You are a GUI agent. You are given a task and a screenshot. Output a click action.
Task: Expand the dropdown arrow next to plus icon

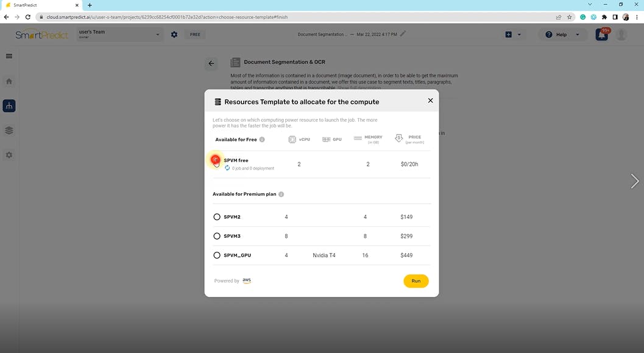[519, 35]
